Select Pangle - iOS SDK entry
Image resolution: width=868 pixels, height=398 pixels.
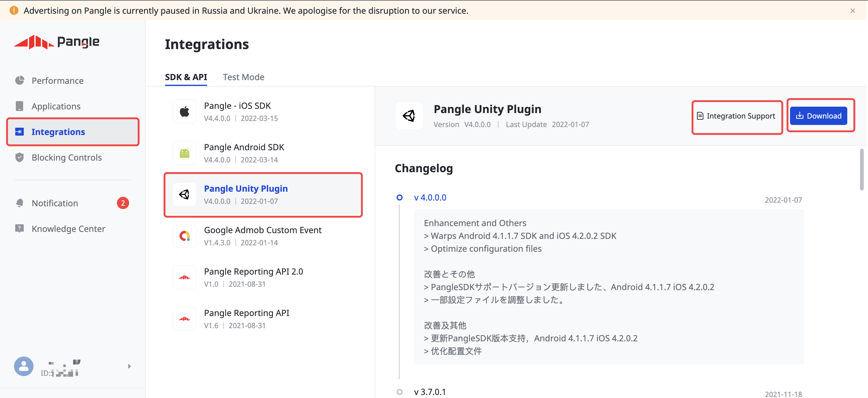[x=263, y=112]
